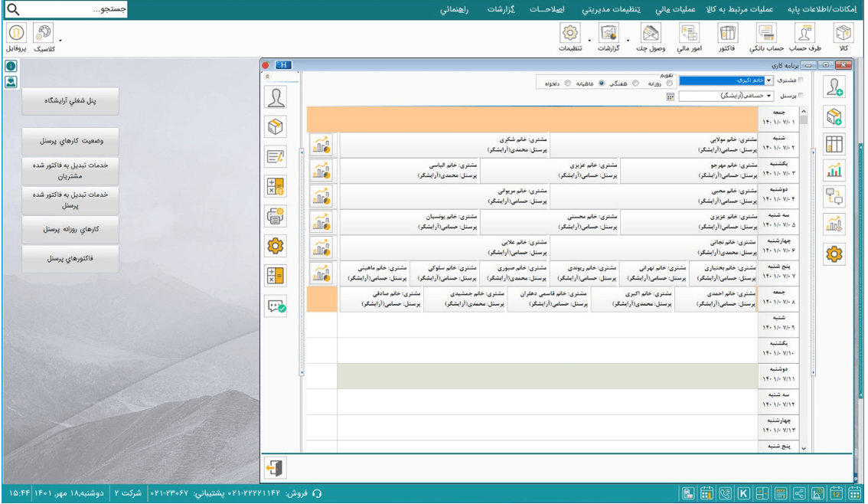
Task: Open the امور مالی toolbar icon
Action: (689, 33)
